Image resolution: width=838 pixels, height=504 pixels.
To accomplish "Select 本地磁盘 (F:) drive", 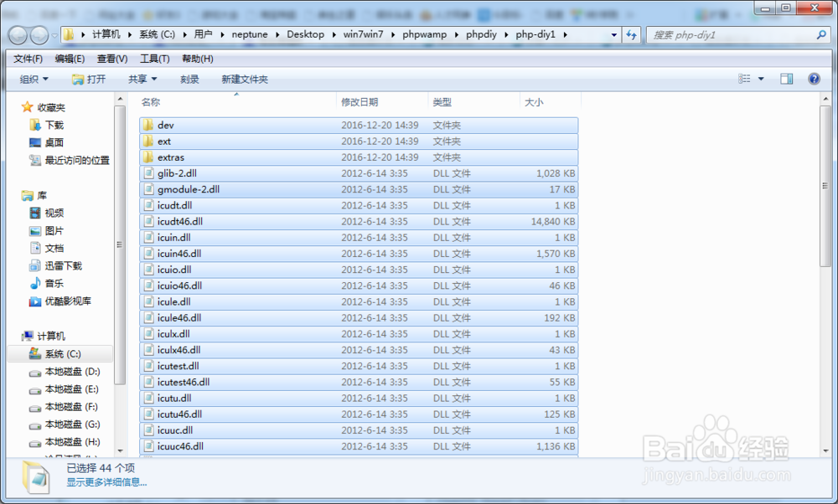I will [71, 407].
